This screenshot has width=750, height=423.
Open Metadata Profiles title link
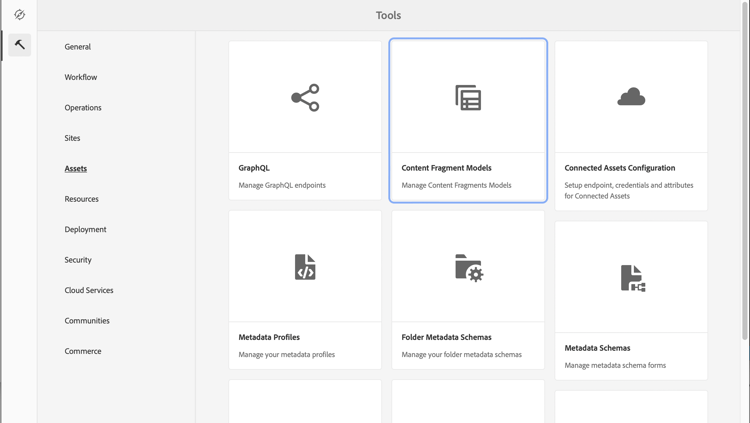(x=269, y=337)
